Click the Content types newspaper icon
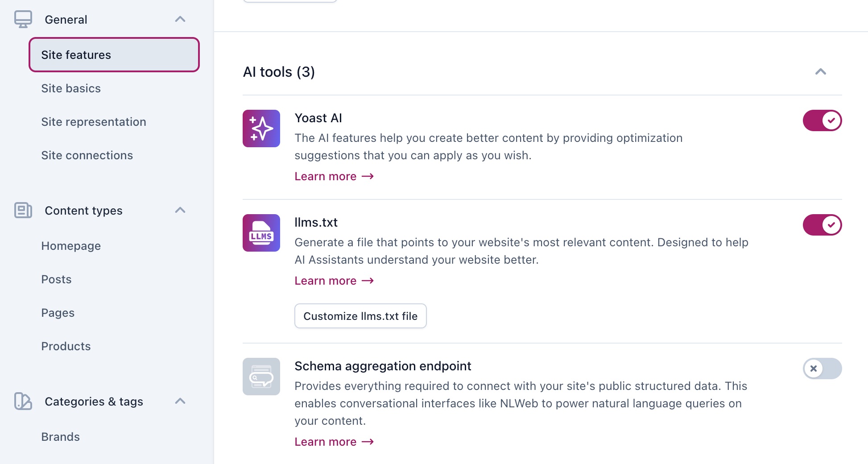 23,210
